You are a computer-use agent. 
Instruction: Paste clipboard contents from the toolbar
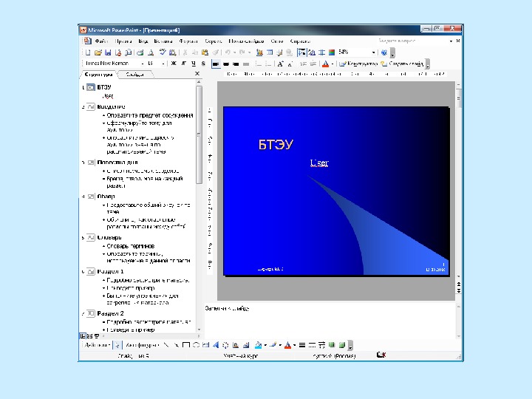(205, 52)
